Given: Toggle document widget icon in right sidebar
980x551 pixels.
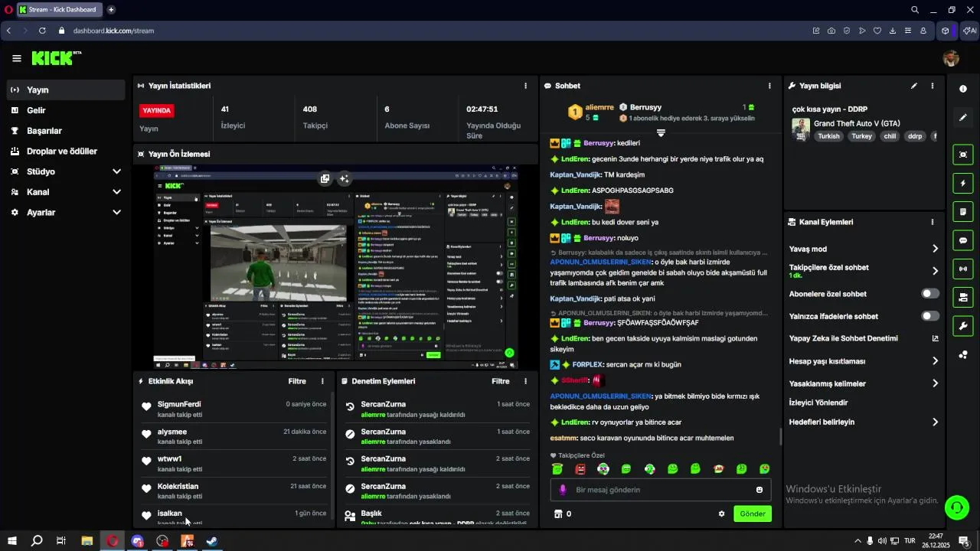Looking at the screenshot, I should (963, 211).
